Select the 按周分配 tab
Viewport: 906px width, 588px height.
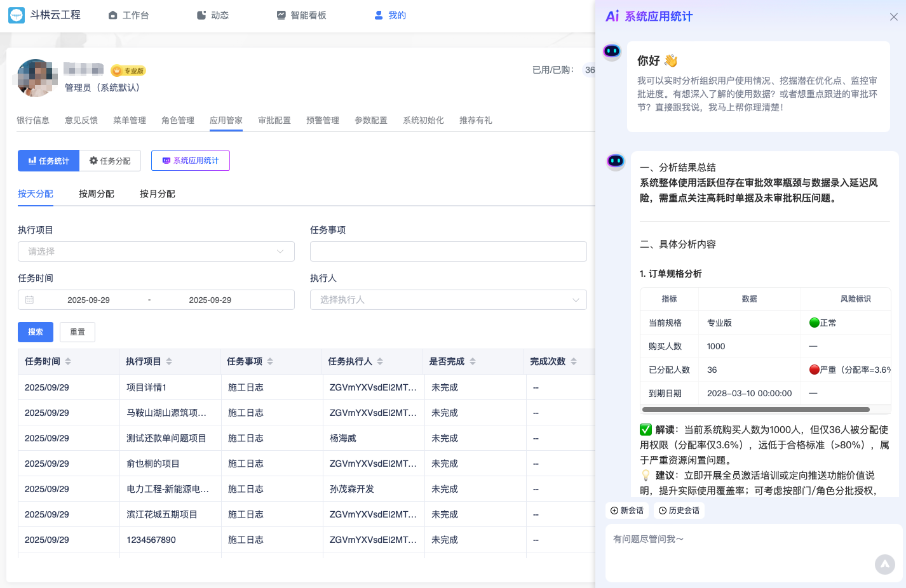[97, 194]
